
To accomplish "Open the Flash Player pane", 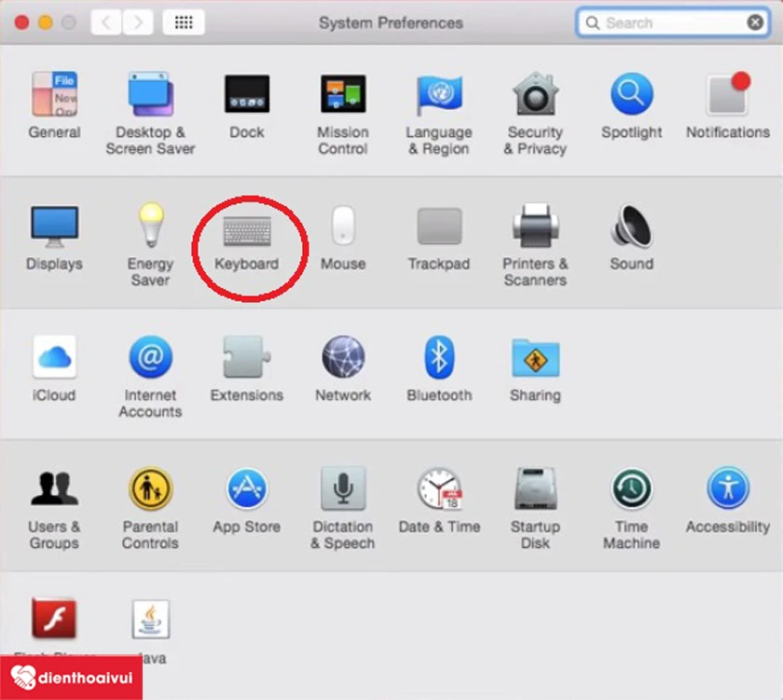I will [x=54, y=619].
